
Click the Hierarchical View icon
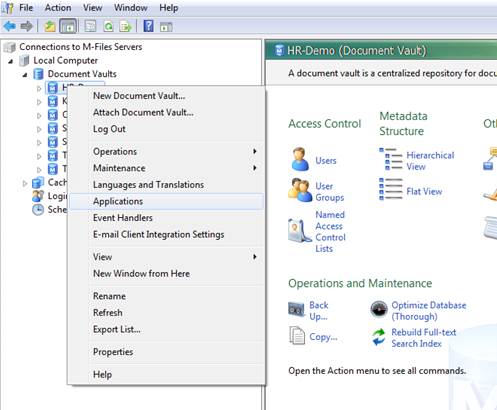(x=391, y=159)
